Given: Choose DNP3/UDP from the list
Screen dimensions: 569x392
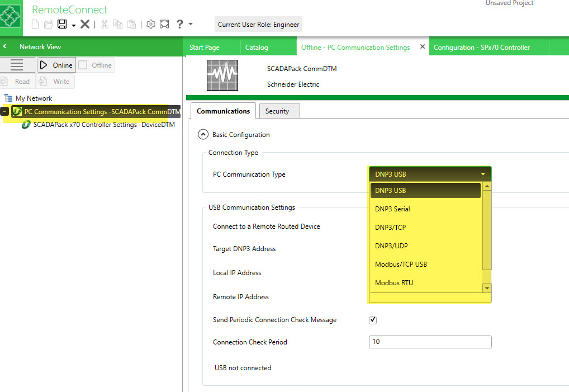Looking at the screenshot, I should click(425, 246).
